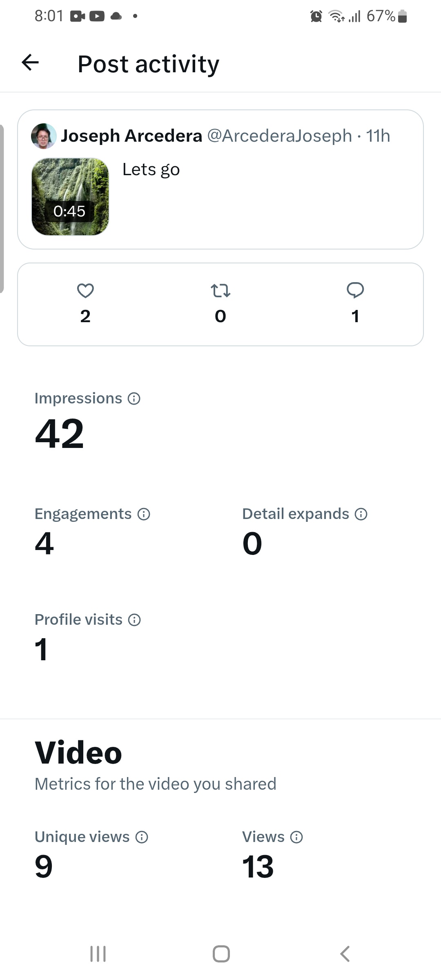The width and height of the screenshot is (441, 980).
Task: Tap the reply speech bubble icon
Action: (x=355, y=290)
